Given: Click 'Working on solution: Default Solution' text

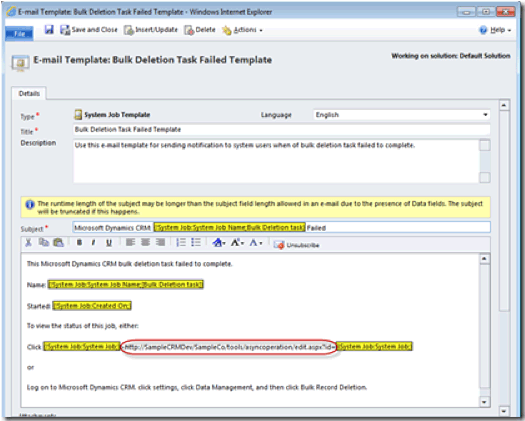Looking at the screenshot, I should (x=451, y=56).
